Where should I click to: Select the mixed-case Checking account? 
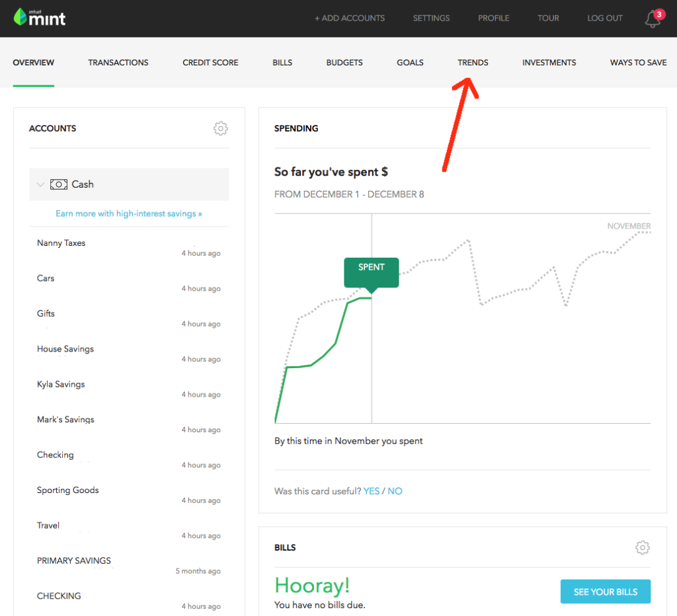tap(56, 455)
